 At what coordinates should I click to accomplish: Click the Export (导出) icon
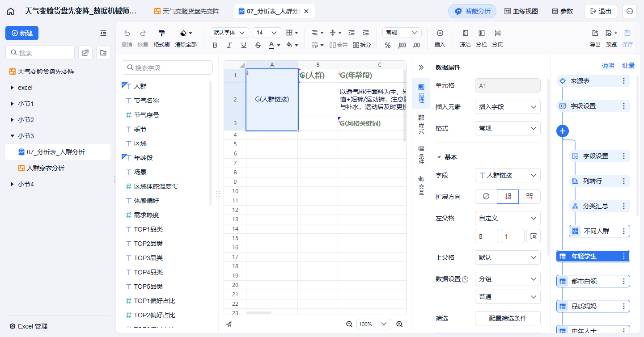point(595,38)
